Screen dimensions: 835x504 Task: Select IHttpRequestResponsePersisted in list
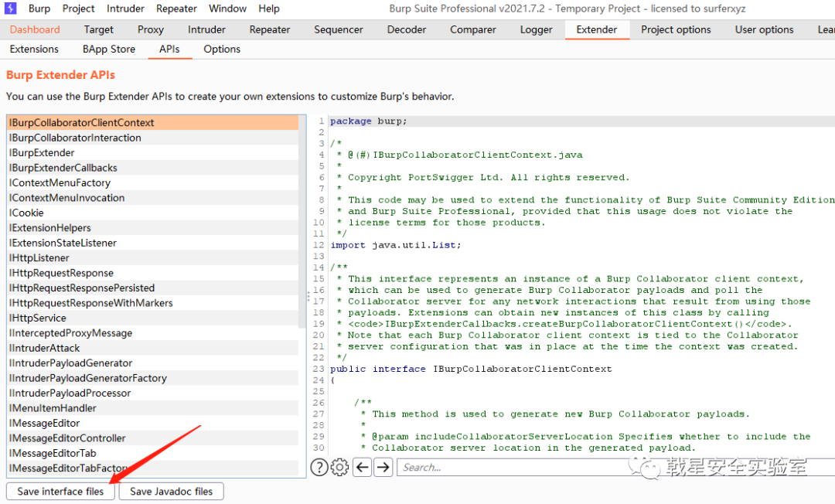[x=152, y=288]
